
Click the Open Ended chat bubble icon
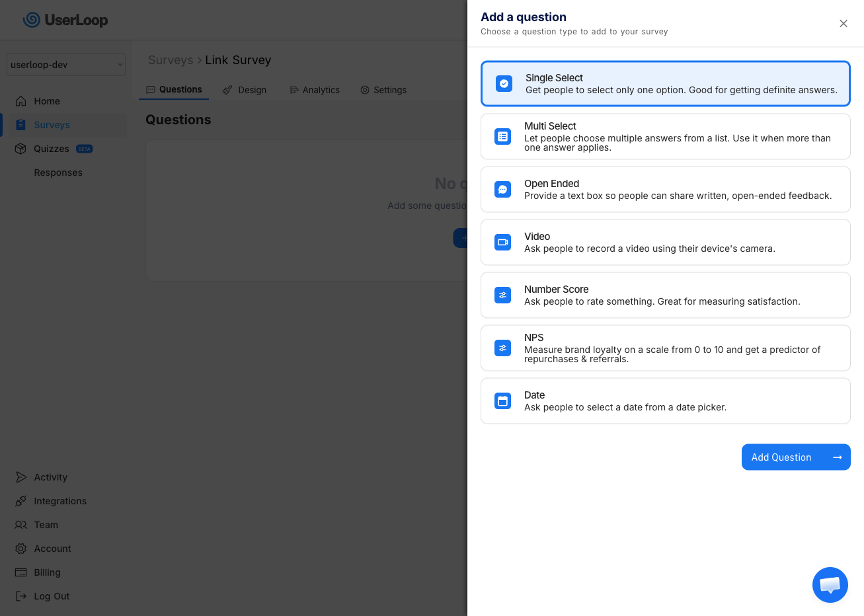tap(502, 190)
